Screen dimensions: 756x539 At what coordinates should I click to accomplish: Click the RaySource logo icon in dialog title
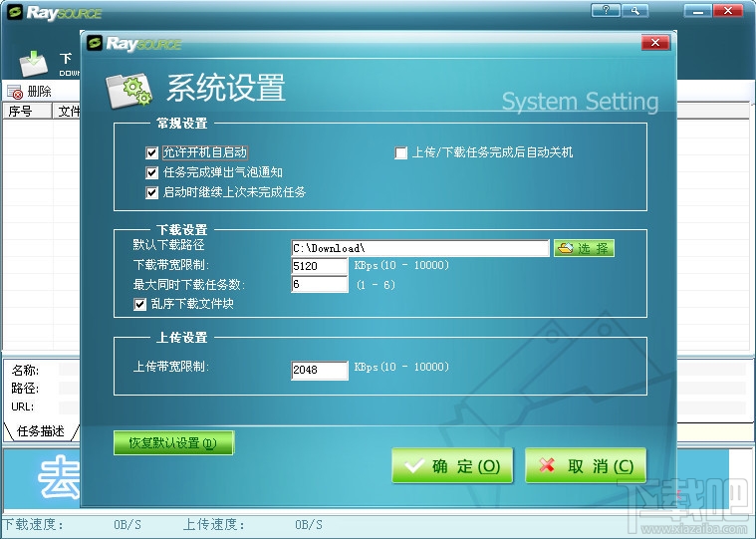(95, 44)
